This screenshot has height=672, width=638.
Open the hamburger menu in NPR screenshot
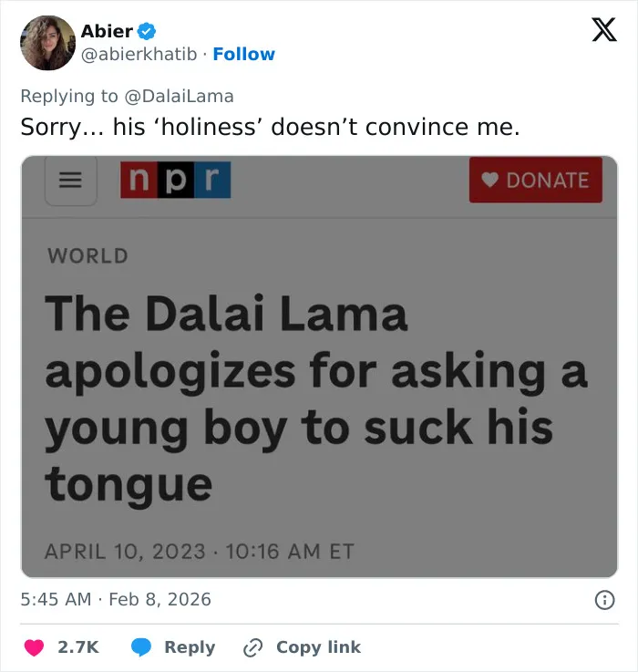[x=71, y=180]
